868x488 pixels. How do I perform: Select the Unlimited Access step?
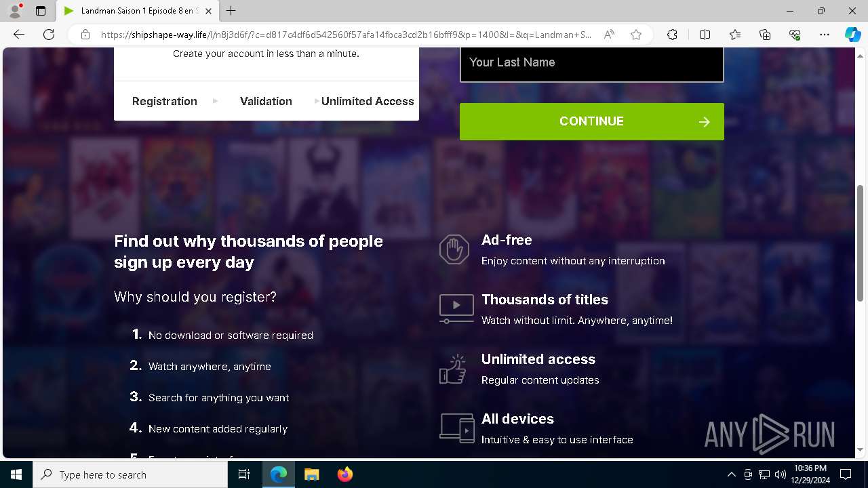coord(368,101)
